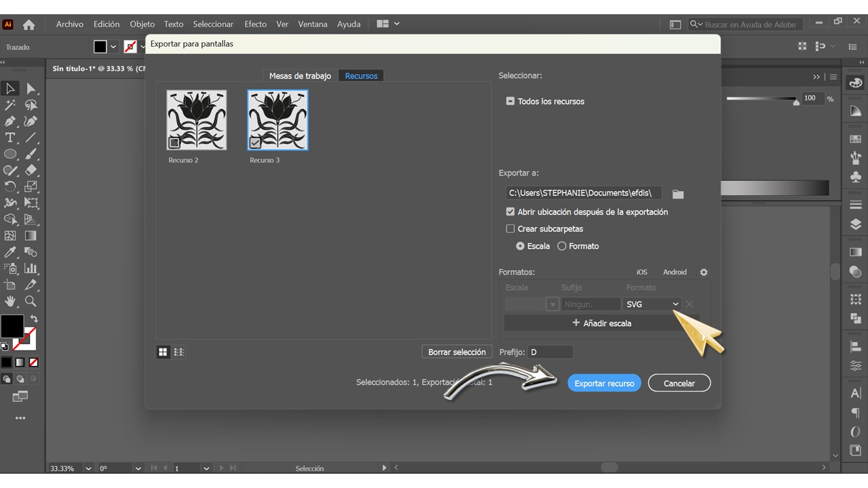Switch to list view of assets
The height and width of the screenshot is (488, 868).
tap(179, 352)
